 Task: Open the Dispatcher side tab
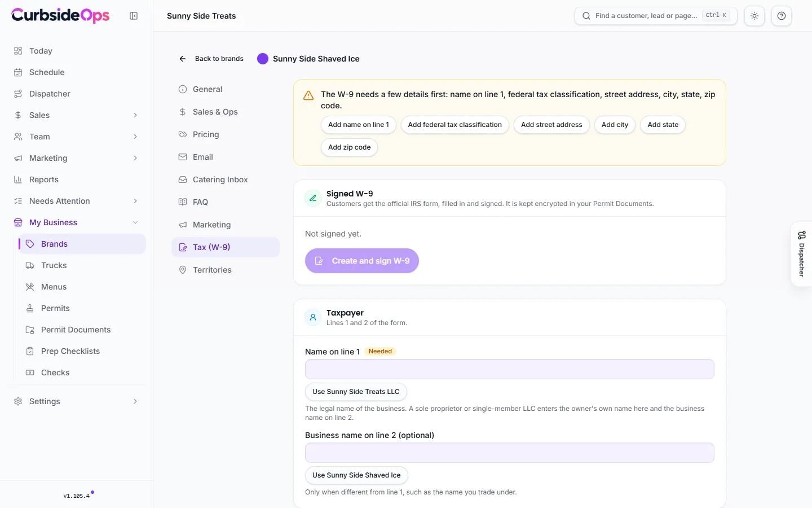[x=801, y=254]
